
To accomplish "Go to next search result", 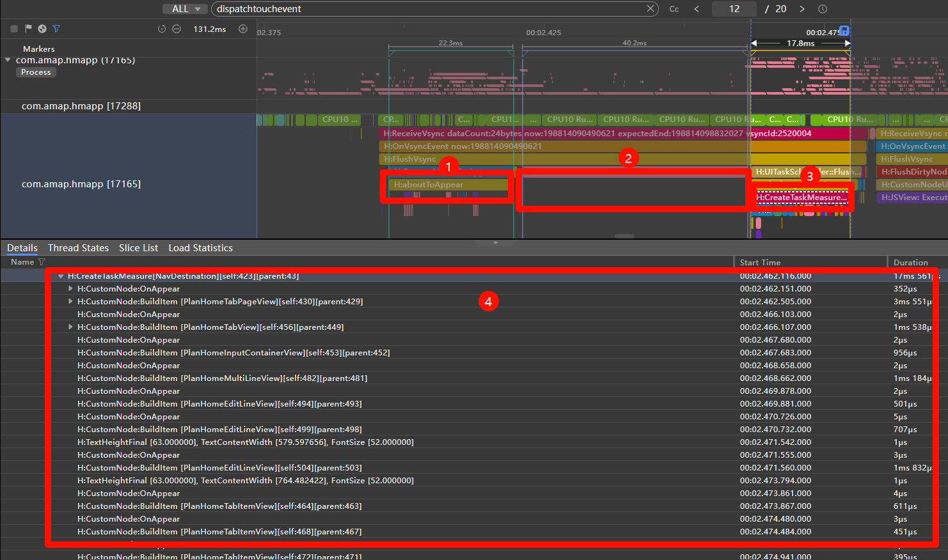I will point(802,9).
